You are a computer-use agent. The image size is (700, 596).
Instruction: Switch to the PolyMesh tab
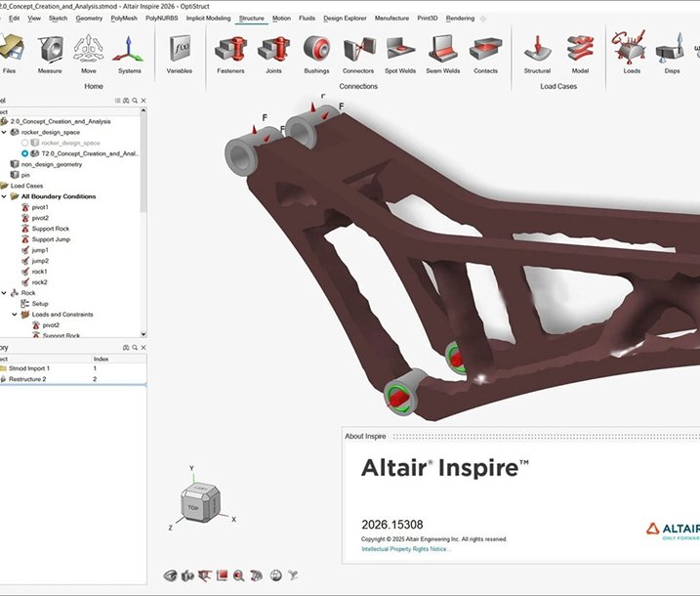(x=124, y=19)
